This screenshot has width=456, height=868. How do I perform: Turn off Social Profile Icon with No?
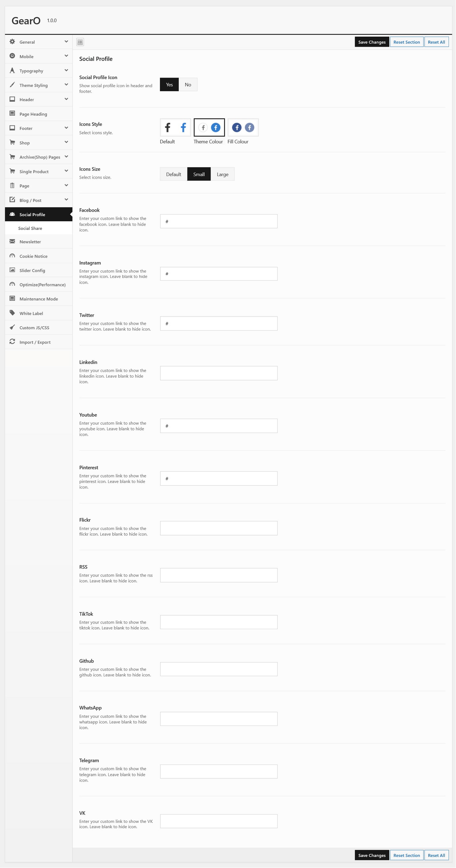click(x=188, y=85)
